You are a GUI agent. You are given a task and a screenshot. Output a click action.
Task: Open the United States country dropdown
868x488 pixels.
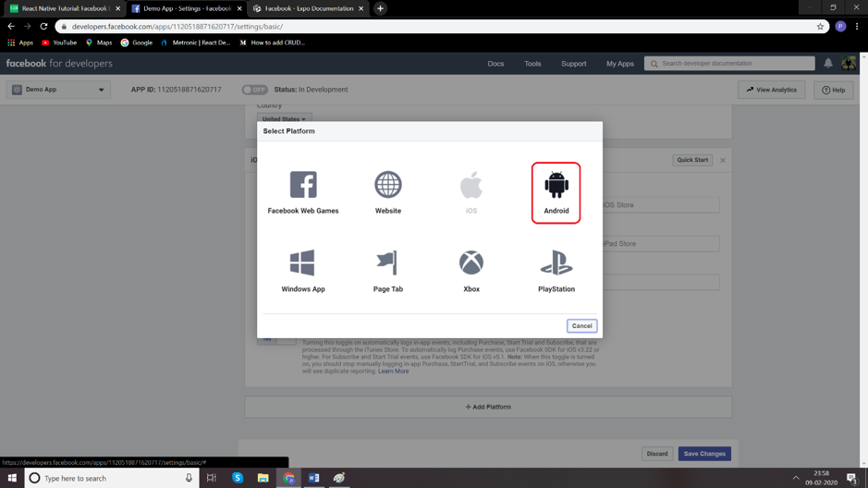click(x=284, y=119)
